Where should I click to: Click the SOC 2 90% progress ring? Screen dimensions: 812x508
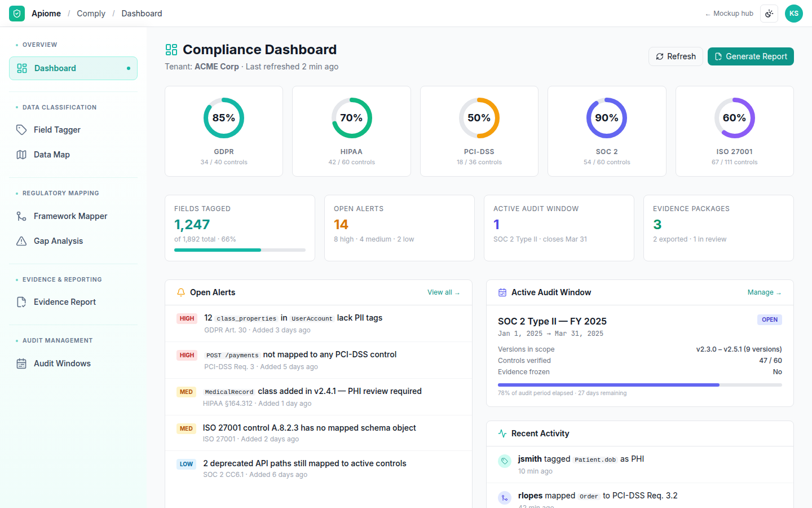pyautogui.click(x=607, y=118)
